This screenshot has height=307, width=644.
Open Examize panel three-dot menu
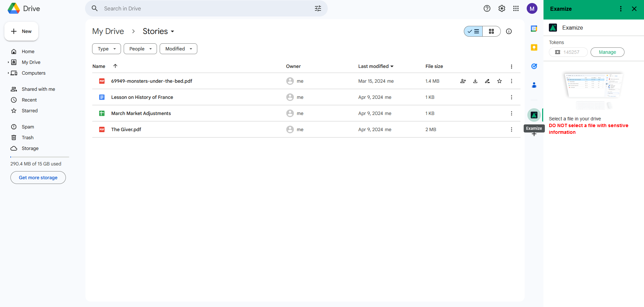click(621, 9)
